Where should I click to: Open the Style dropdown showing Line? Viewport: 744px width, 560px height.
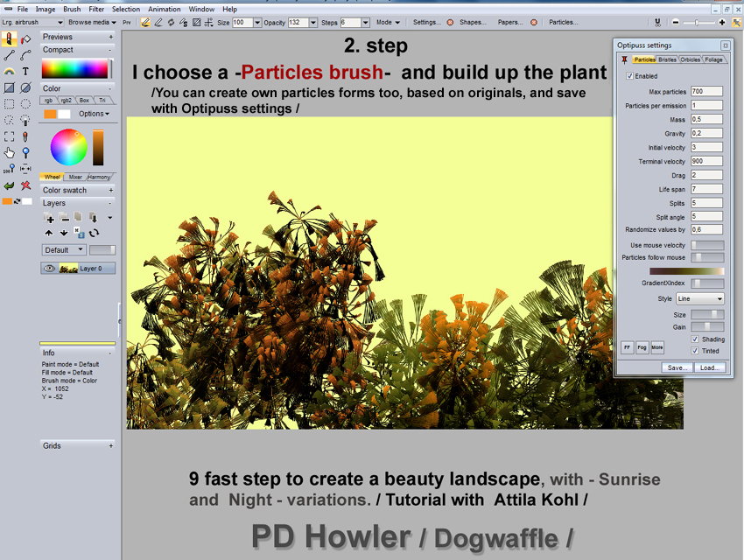pos(699,299)
